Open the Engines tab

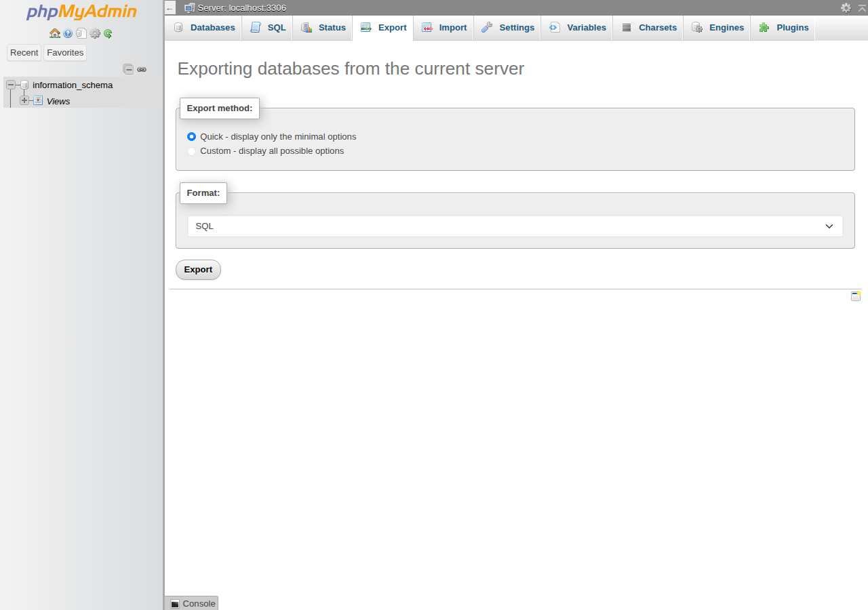click(717, 28)
